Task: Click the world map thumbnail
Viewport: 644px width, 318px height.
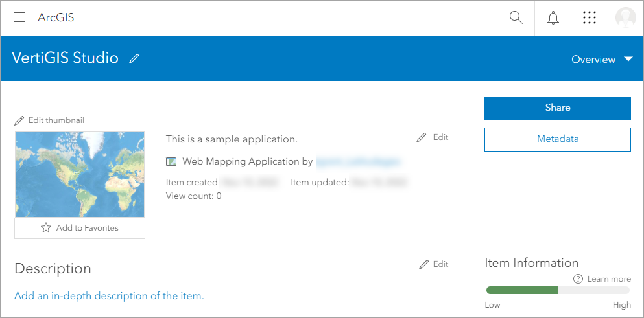Action: click(80, 174)
